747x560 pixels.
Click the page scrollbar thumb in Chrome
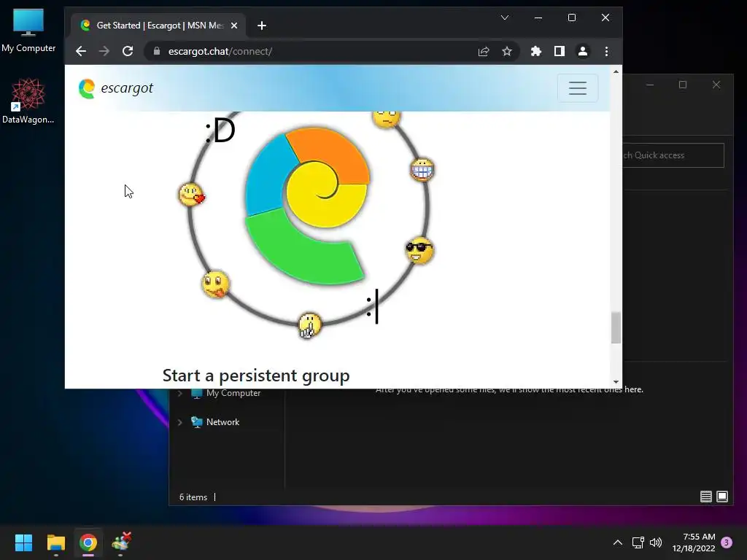pyautogui.click(x=616, y=327)
